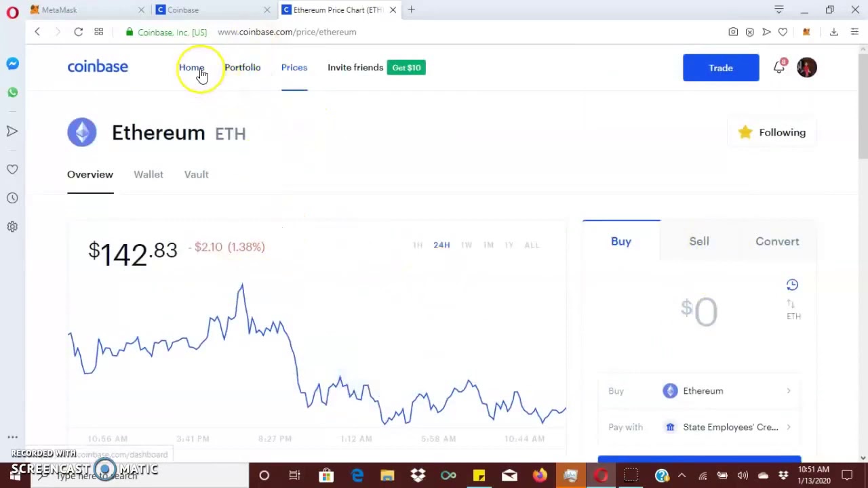Go to the Prices nav link
The width and height of the screenshot is (868, 488).
tap(294, 68)
